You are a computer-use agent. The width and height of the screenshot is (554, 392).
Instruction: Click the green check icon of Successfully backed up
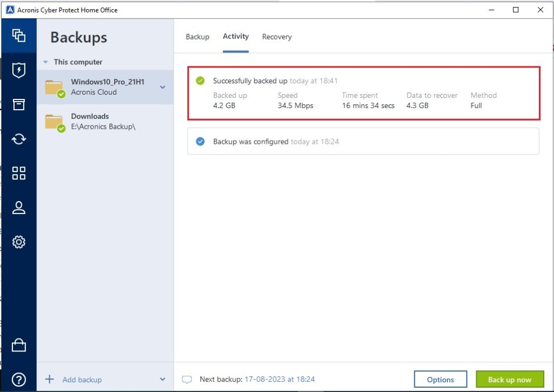click(x=200, y=81)
